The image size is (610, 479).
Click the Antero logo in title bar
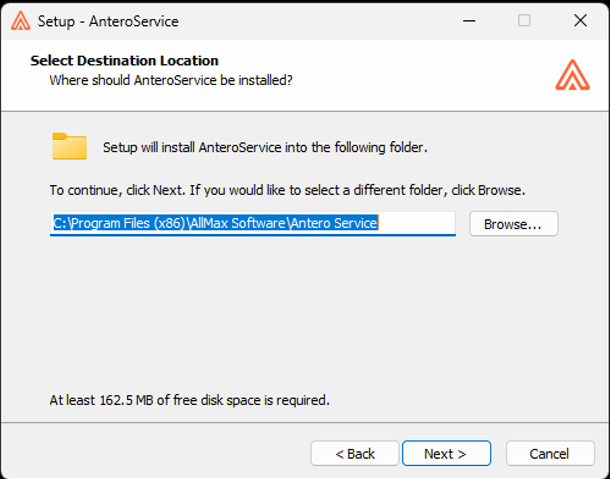point(19,20)
